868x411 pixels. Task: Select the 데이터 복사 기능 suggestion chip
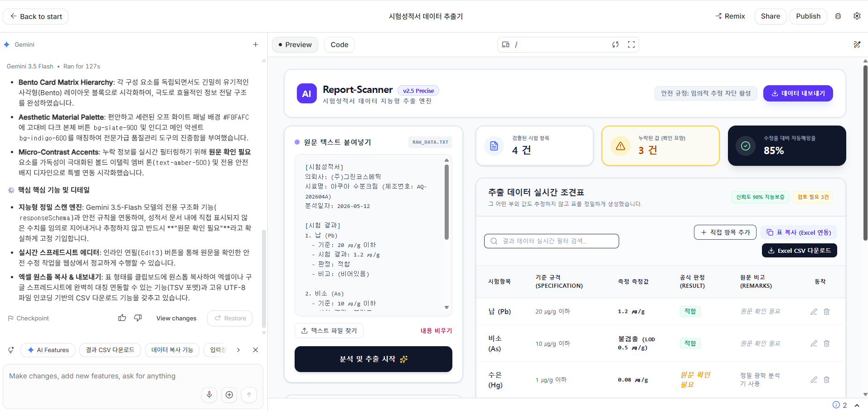coord(172,350)
